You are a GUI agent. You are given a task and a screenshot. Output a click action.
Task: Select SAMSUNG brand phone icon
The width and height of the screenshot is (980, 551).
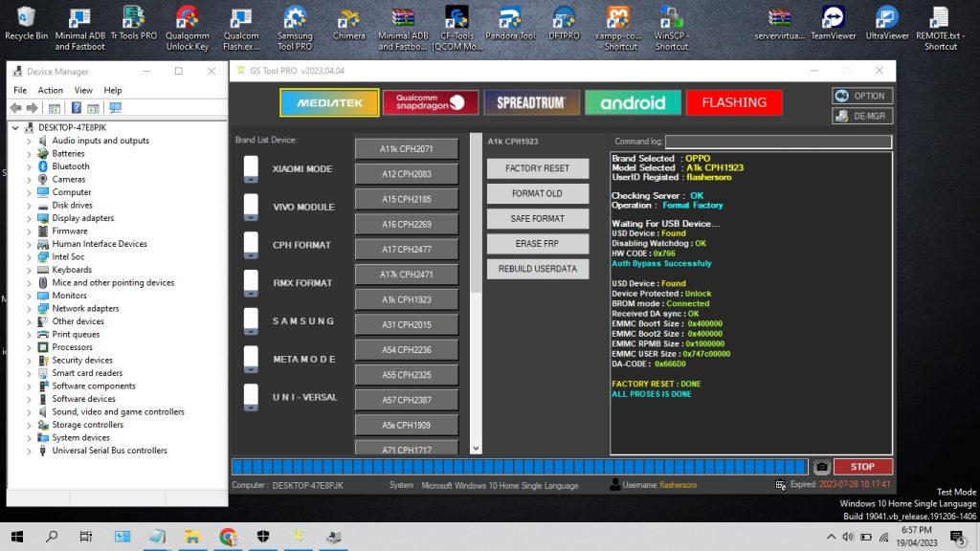[x=251, y=321]
